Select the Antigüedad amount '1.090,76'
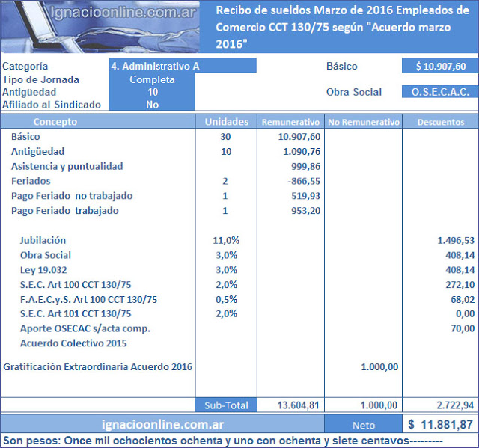 [x=302, y=151]
